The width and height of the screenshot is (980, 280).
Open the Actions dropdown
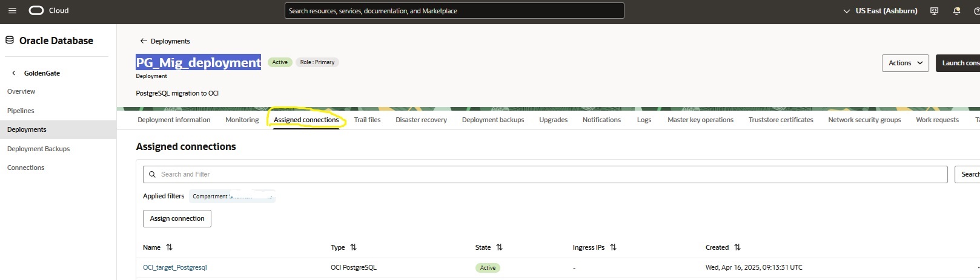tap(906, 63)
